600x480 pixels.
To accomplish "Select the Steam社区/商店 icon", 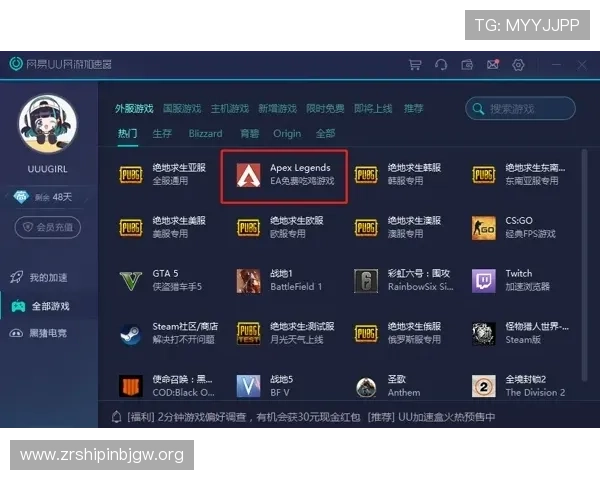I will pyautogui.click(x=131, y=334).
